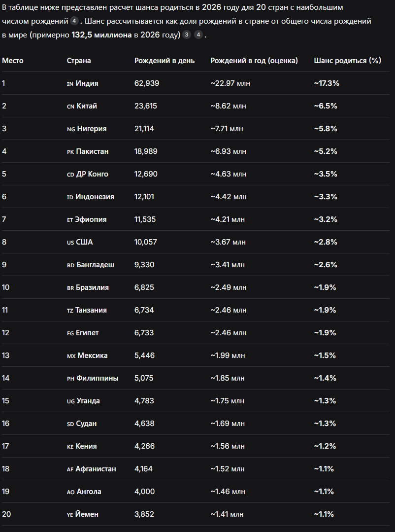395x532 pixels.
Task: Click the bold "132,5 миллиона" text
Action: (x=102, y=35)
